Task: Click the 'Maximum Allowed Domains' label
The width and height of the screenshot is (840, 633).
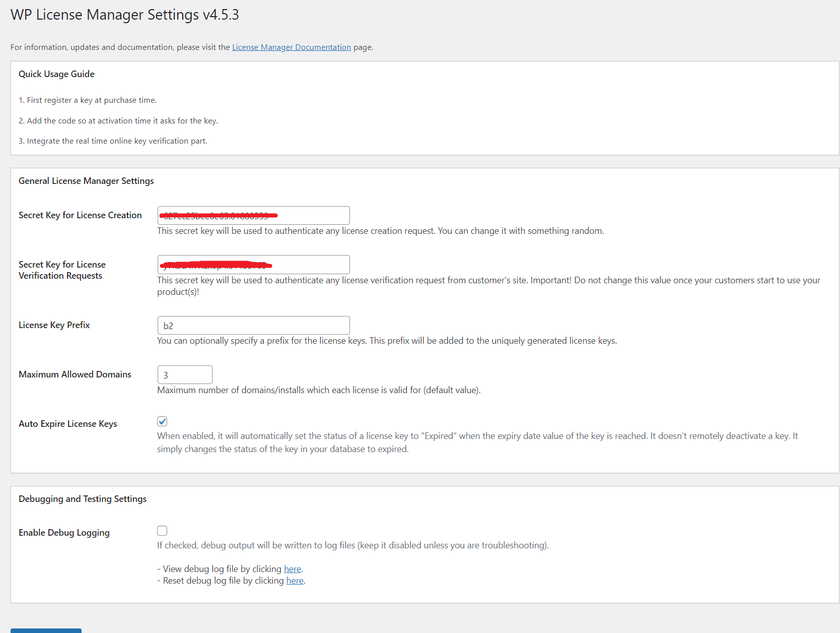Action: point(75,374)
